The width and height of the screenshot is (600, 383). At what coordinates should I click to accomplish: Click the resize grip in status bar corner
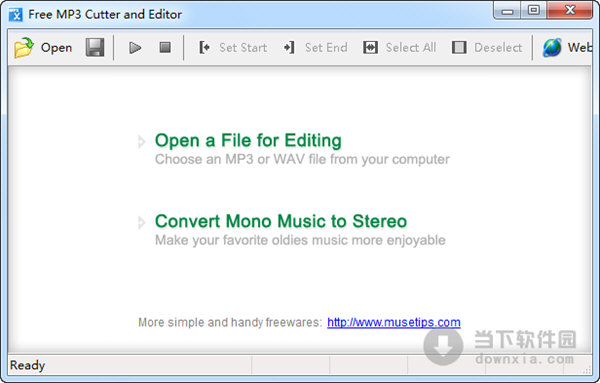(586, 370)
